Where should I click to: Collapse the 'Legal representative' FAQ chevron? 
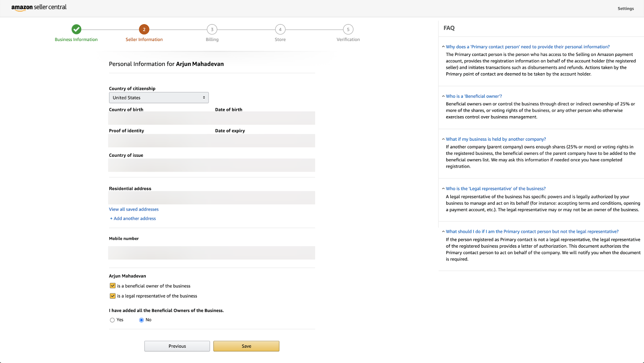click(x=443, y=188)
